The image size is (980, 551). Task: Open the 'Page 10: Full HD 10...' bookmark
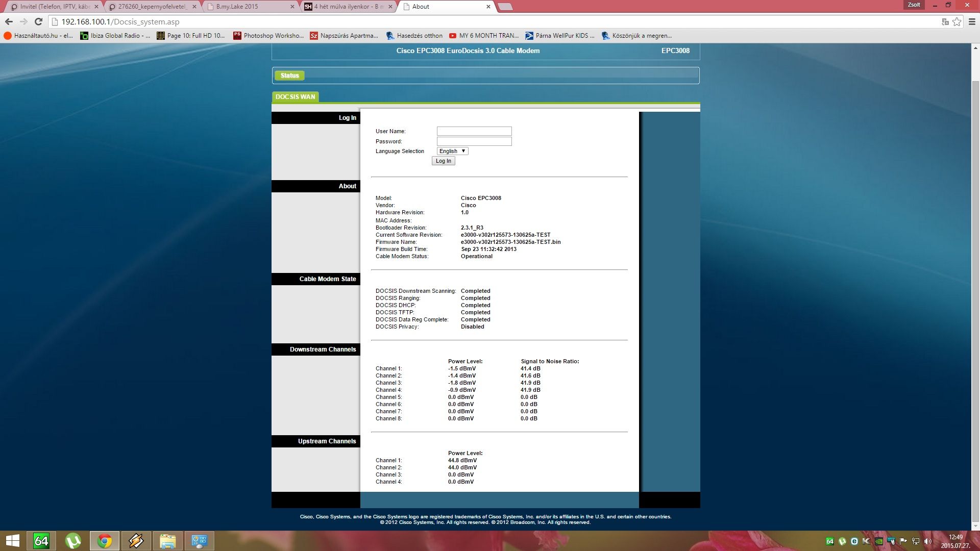click(191, 36)
